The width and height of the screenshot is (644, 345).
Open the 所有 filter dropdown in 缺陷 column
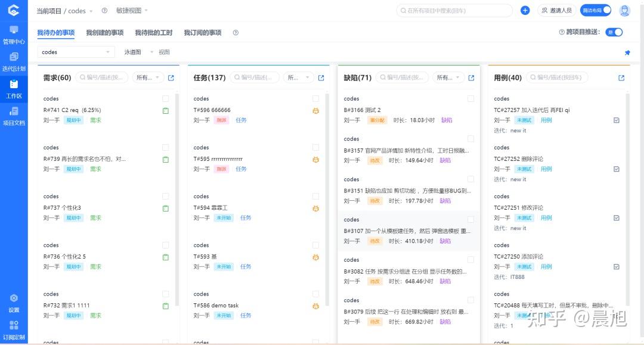click(x=447, y=77)
